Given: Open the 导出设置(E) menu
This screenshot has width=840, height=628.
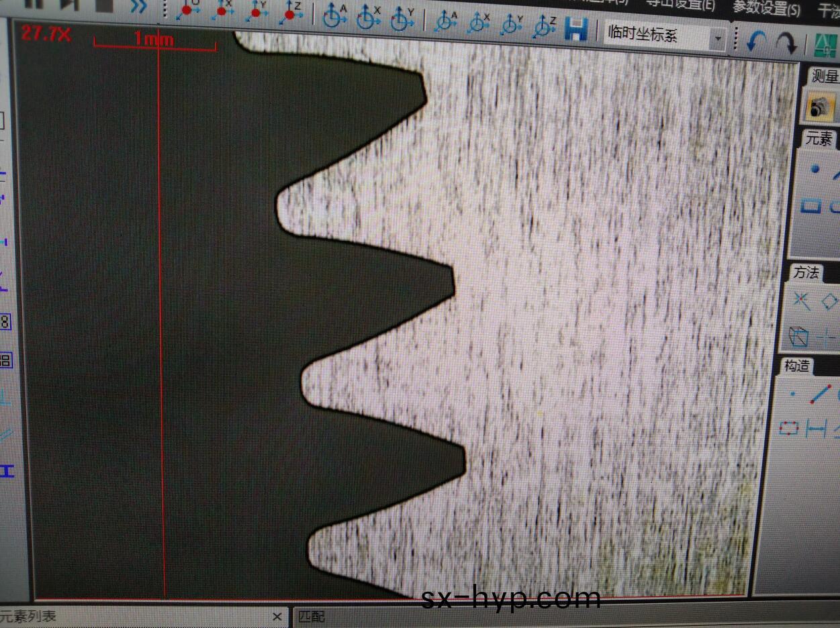Looking at the screenshot, I should (680, 5).
